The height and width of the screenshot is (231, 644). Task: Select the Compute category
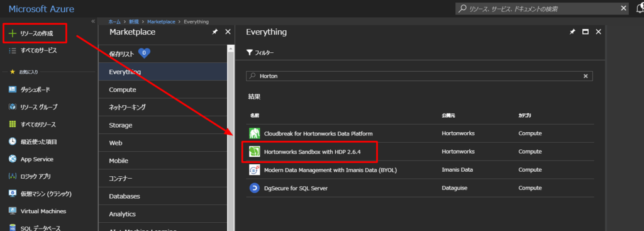pyautogui.click(x=163, y=89)
